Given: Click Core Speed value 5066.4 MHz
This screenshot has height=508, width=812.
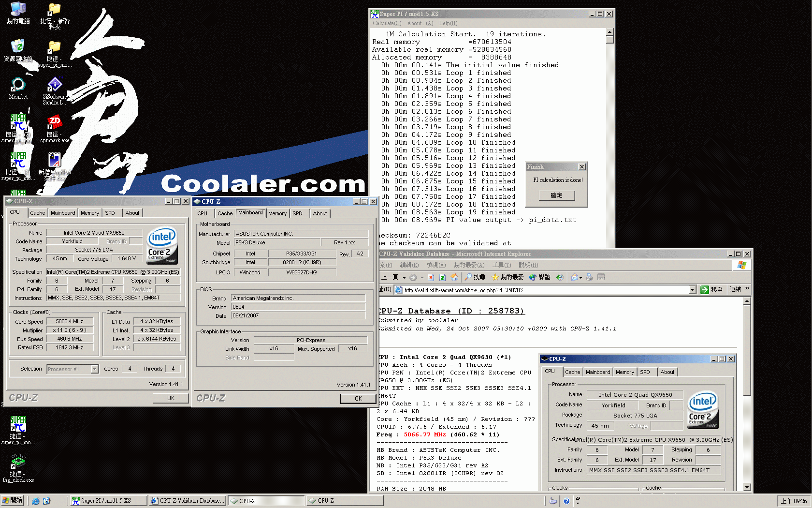Looking at the screenshot, I should [70, 321].
